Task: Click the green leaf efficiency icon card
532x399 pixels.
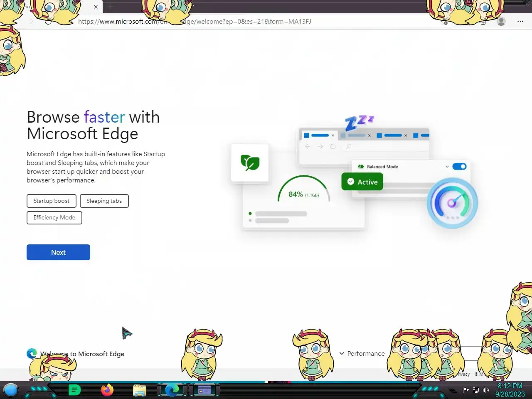Action: pyautogui.click(x=250, y=163)
